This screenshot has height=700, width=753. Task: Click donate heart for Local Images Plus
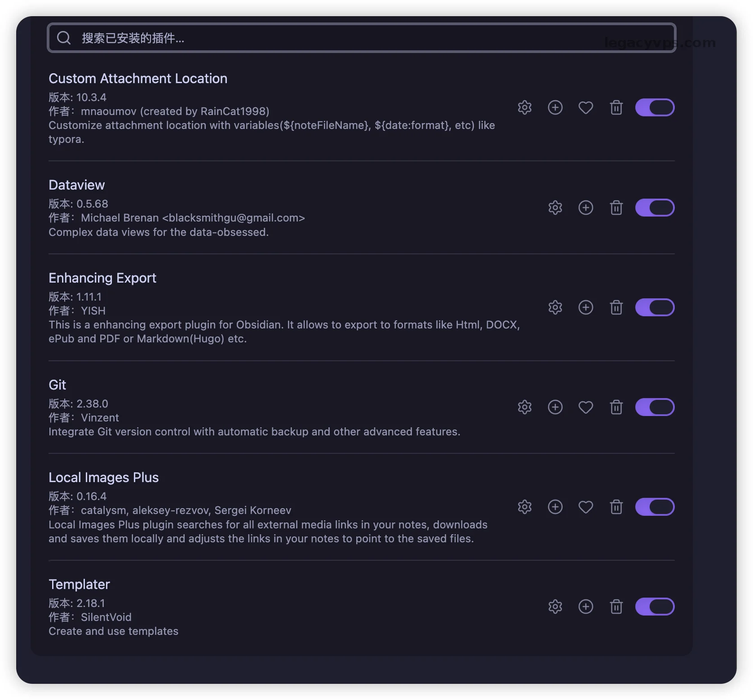[x=585, y=507]
